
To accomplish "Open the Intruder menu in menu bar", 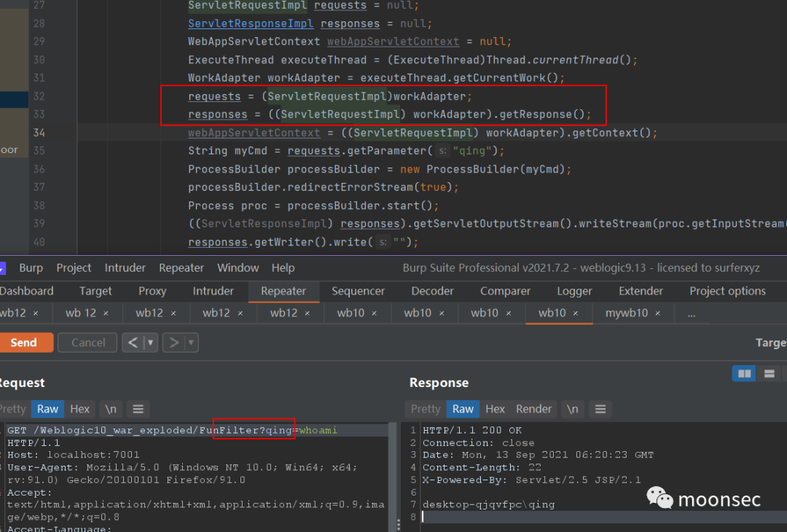I will pos(125,268).
